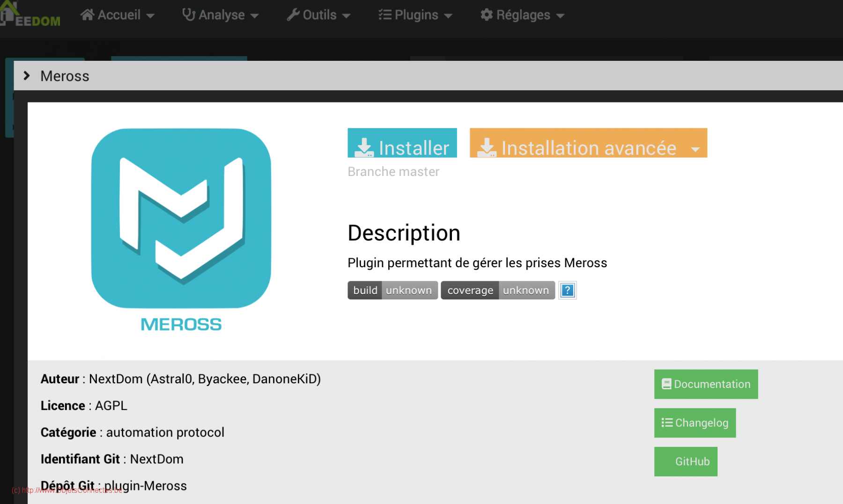Click the Identifiant Git NextDom line

112,459
